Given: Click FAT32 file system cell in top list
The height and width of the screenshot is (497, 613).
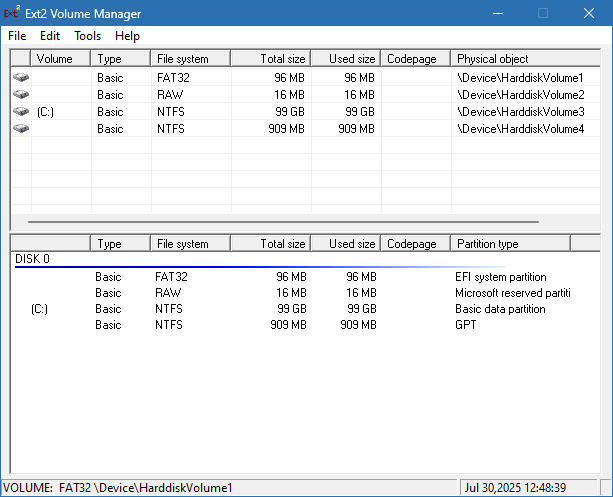Looking at the screenshot, I should pyautogui.click(x=173, y=78).
